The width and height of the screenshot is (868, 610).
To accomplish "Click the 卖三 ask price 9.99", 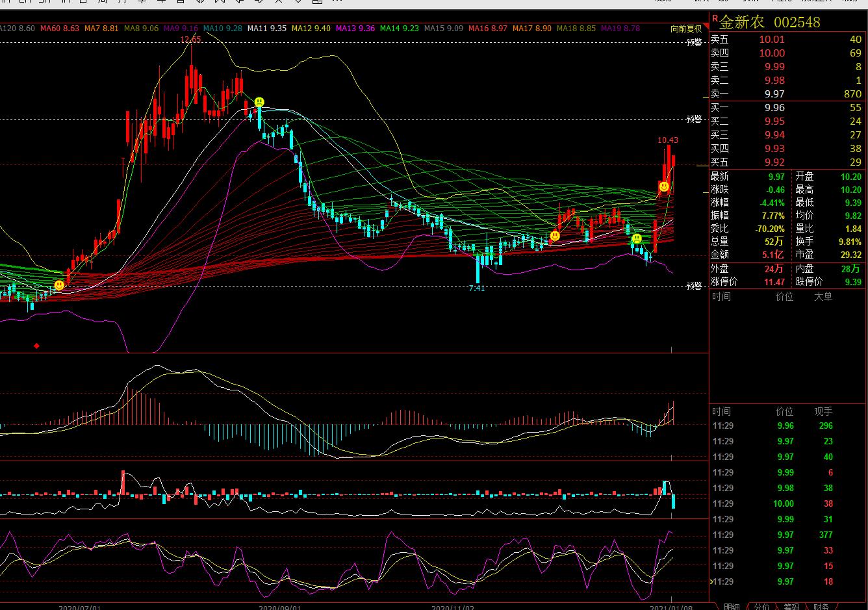I will 774,67.
